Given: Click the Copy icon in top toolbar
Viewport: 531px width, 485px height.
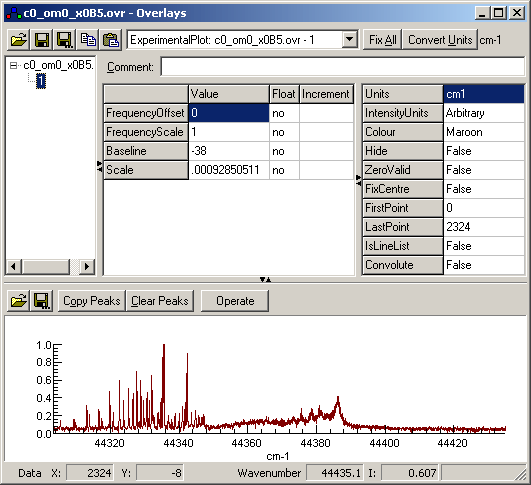Looking at the screenshot, I should 88,40.
